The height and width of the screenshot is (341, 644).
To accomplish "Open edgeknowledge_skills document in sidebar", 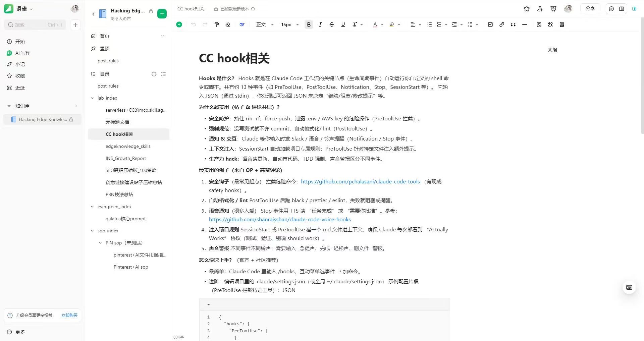I will pos(128,146).
